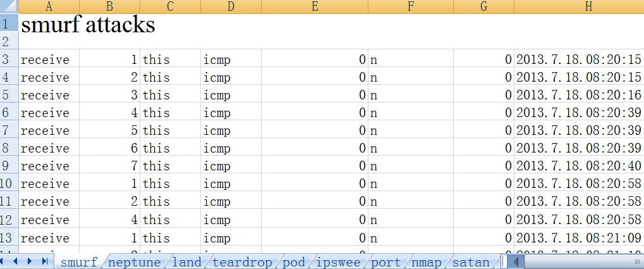Select column D header
Screen dimensions: 644x269
pos(231,6)
